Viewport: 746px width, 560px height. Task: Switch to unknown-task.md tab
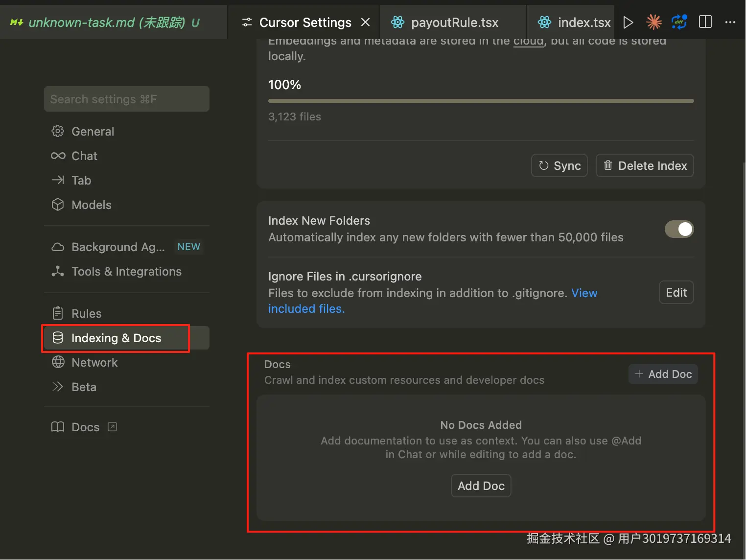[x=114, y=23]
